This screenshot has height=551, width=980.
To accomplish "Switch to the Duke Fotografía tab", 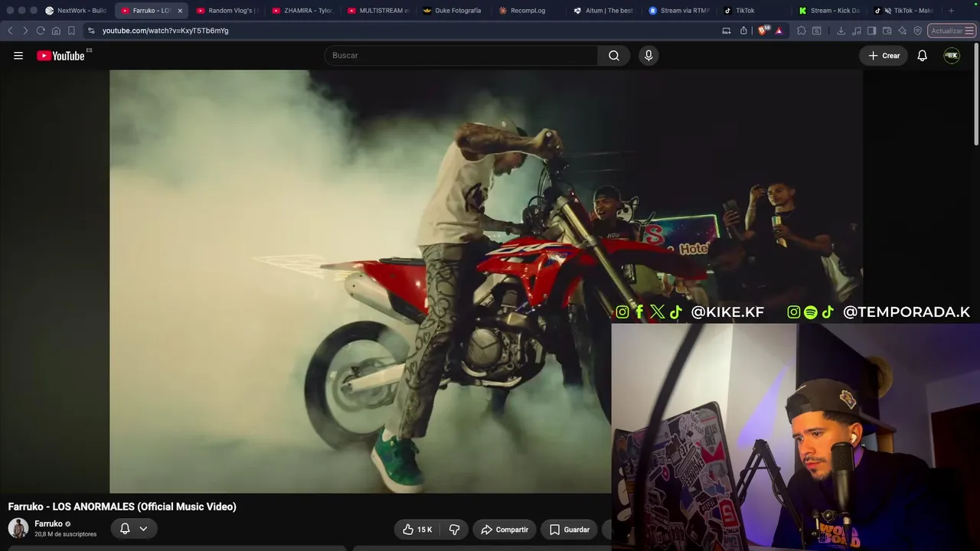I will coord(453,11).
